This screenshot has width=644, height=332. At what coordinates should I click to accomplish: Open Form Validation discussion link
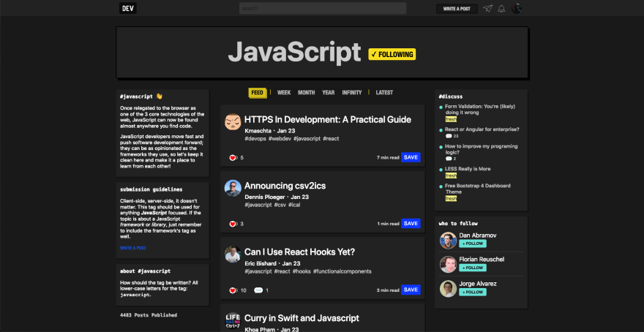click(480, 109)
